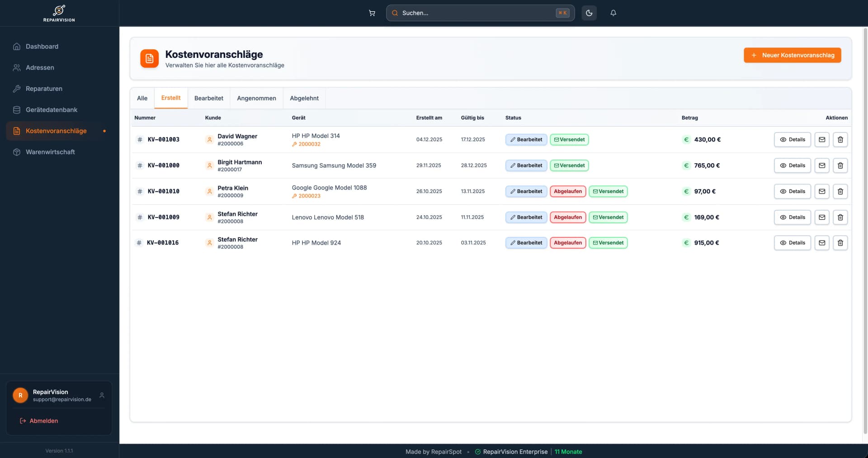
Task: Switch to the Angenommen tab
Action: click(x=256, y=98)
